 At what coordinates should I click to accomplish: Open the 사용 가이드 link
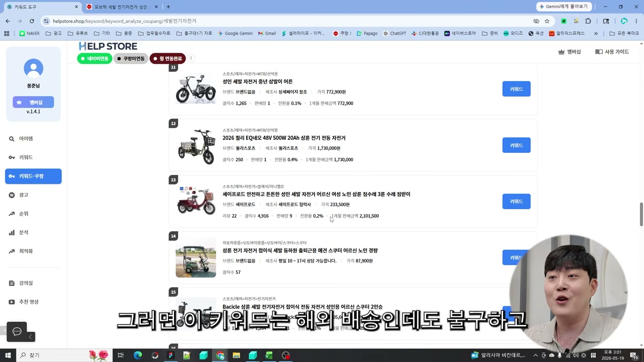click(612, 52)
